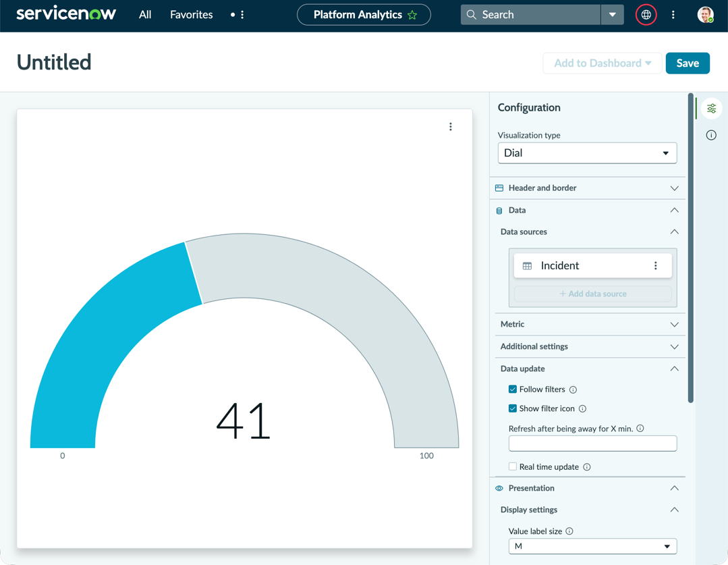Show info for Value label size
Viewport: 728px width, 565px height.
569,531
